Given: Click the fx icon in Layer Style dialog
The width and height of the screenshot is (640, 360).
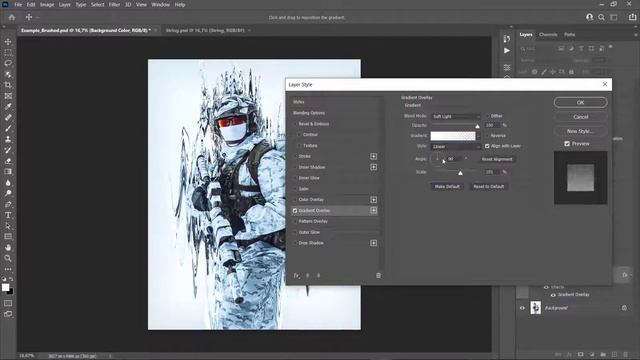Looking at the screenshot, I should pyautogui.click(x=297, y=276).
